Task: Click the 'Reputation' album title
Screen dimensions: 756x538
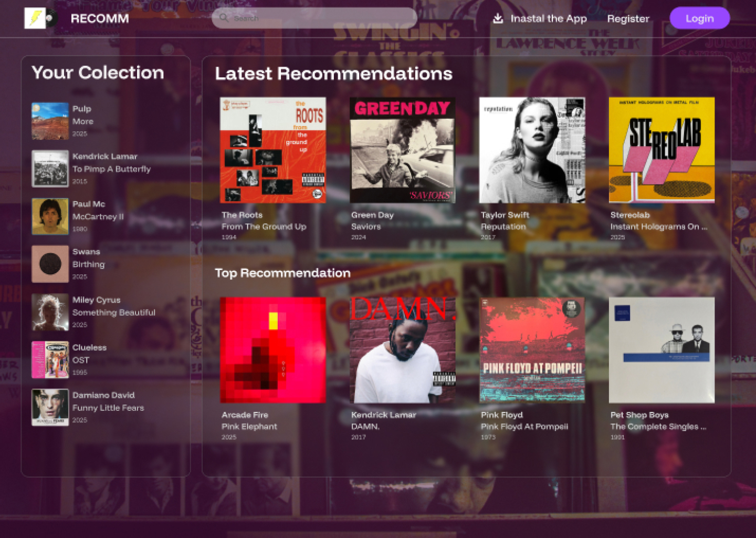Action: pos(503,226)
